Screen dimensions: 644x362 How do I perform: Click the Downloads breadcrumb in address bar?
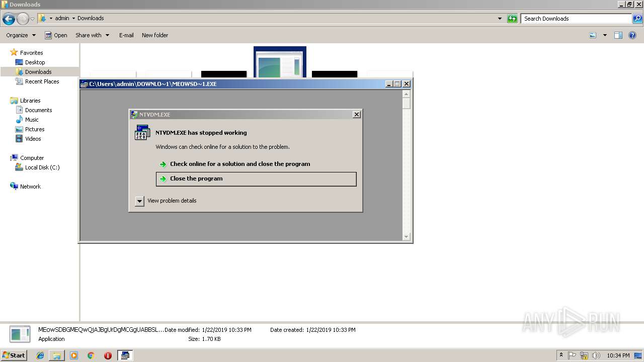(91, 18)
